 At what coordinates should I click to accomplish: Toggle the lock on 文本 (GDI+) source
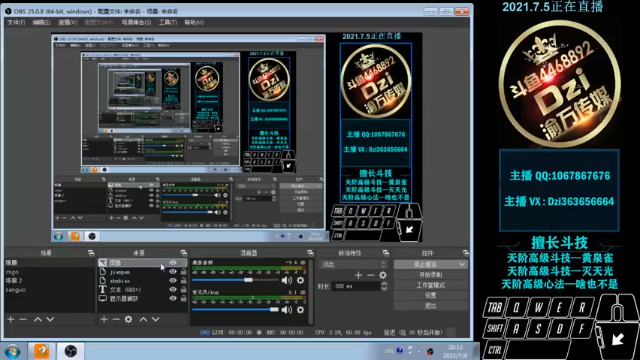[x=184, y=289]
